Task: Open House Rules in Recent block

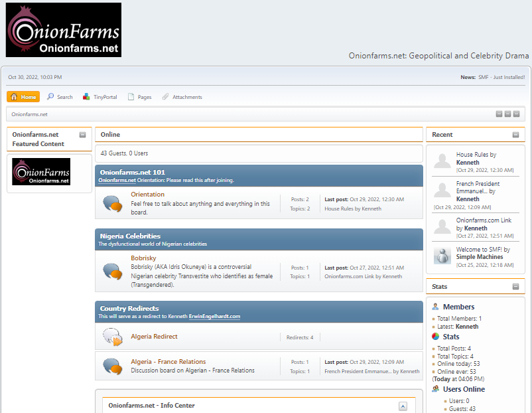Action: coord(472,155)
